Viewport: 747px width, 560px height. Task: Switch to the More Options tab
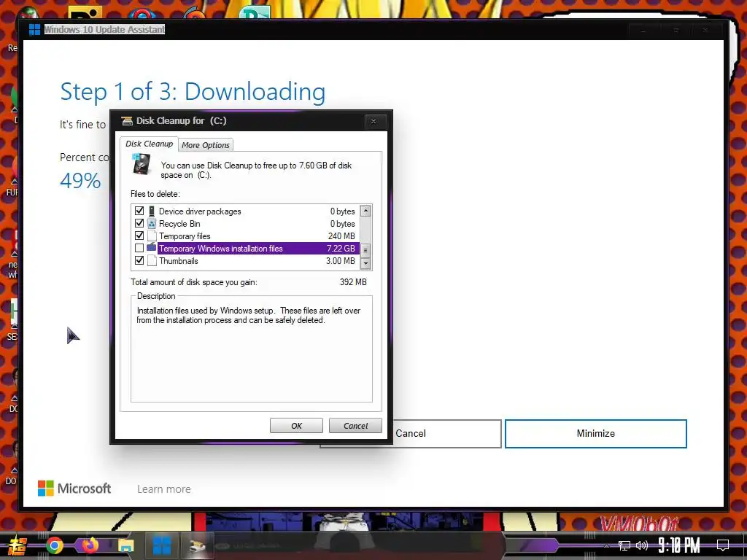[x=205, y=145]
